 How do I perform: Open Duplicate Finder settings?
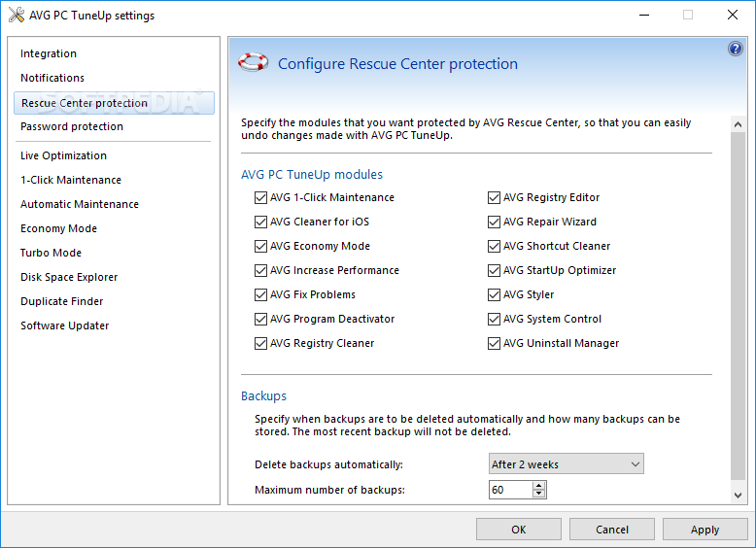62,301
